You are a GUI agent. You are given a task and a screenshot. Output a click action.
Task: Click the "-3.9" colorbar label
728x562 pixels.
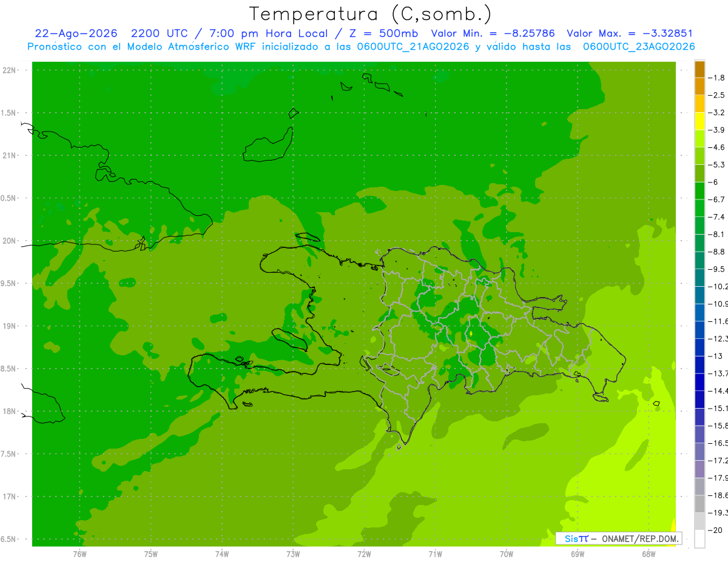(717, 130)
